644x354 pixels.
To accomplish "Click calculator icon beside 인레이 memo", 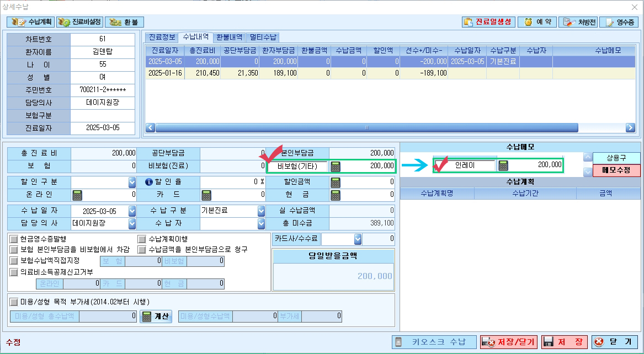I will pos(503,165).
